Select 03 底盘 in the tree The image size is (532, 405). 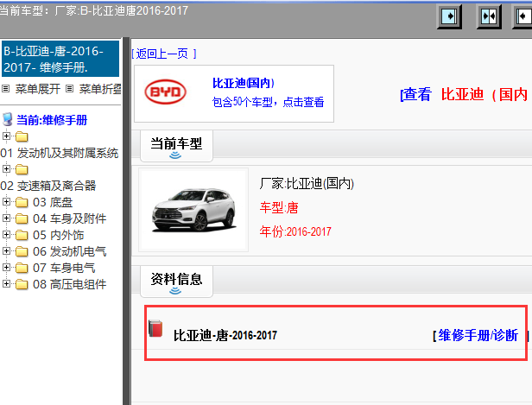(53, 202)
